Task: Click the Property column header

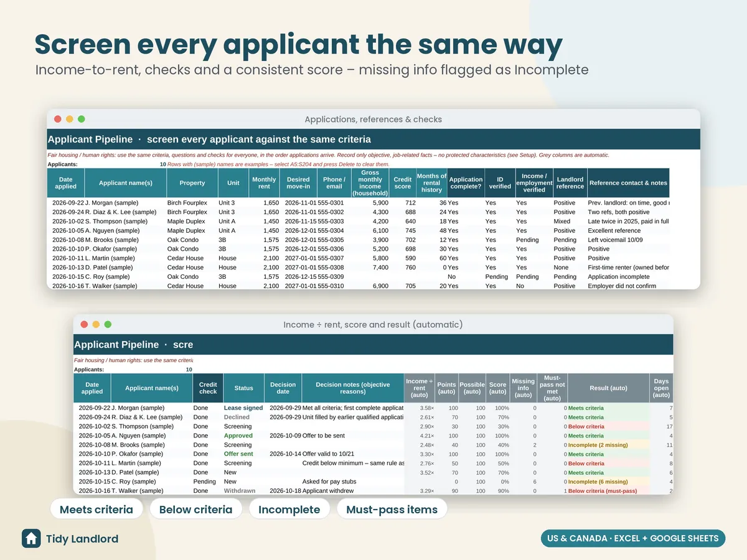Action: tap(192, 183)
